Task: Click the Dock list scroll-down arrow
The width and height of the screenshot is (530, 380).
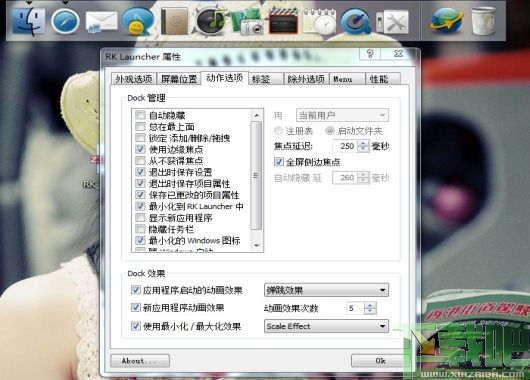Action: pyautogui.click(x=257, y=245)
